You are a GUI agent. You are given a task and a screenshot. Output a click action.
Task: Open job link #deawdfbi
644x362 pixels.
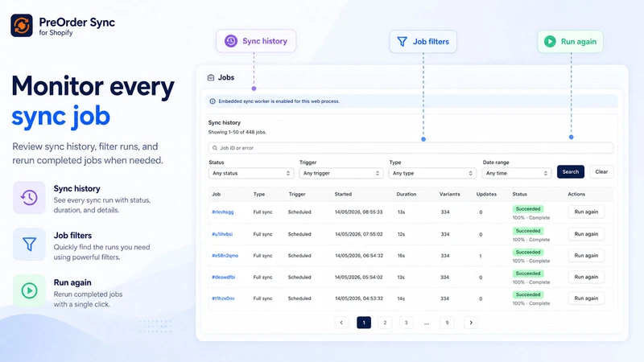[224, 278]
